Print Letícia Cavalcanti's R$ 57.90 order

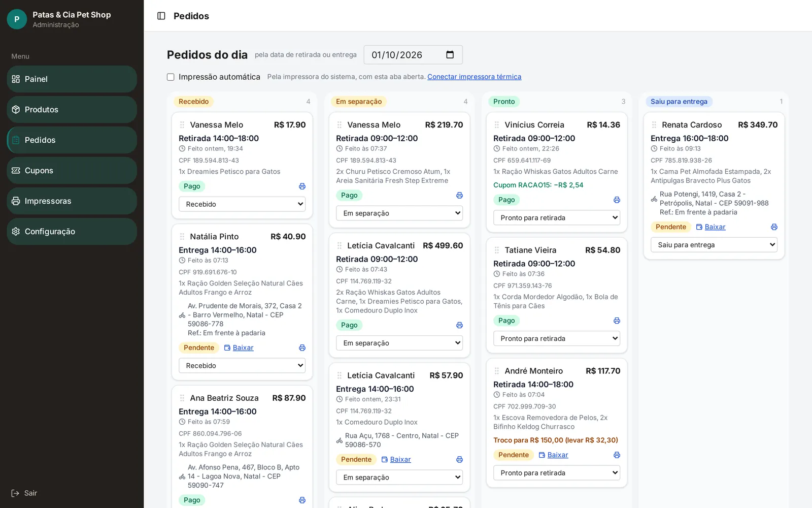(459, 460)
